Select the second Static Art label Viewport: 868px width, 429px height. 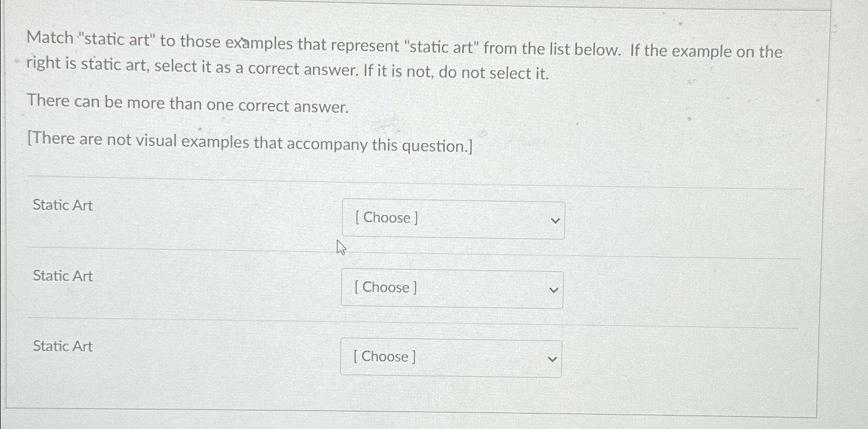[61, 276]
